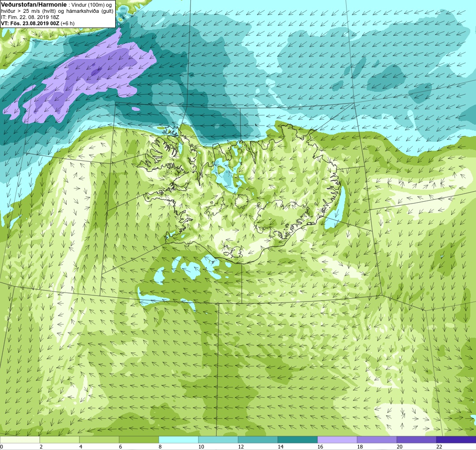Click the legend scale label '8'
This screenshot has height=450, width=476.
pos(160,447)
